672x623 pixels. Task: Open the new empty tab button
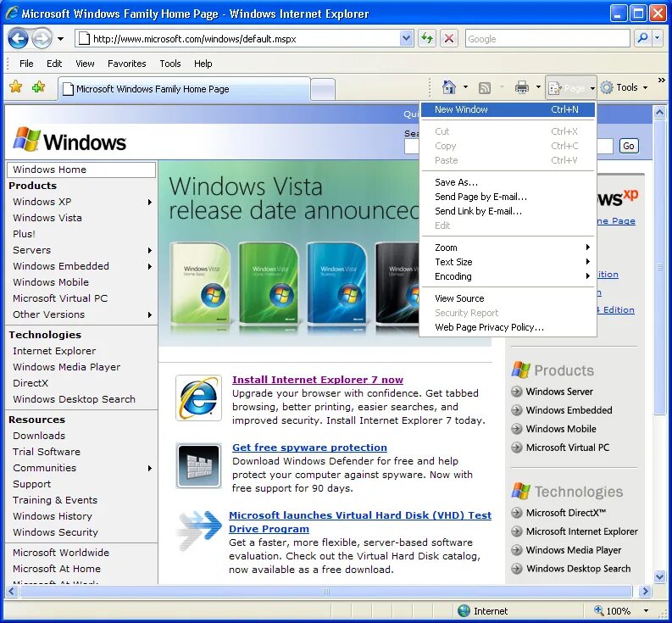(x=323, y=89)
